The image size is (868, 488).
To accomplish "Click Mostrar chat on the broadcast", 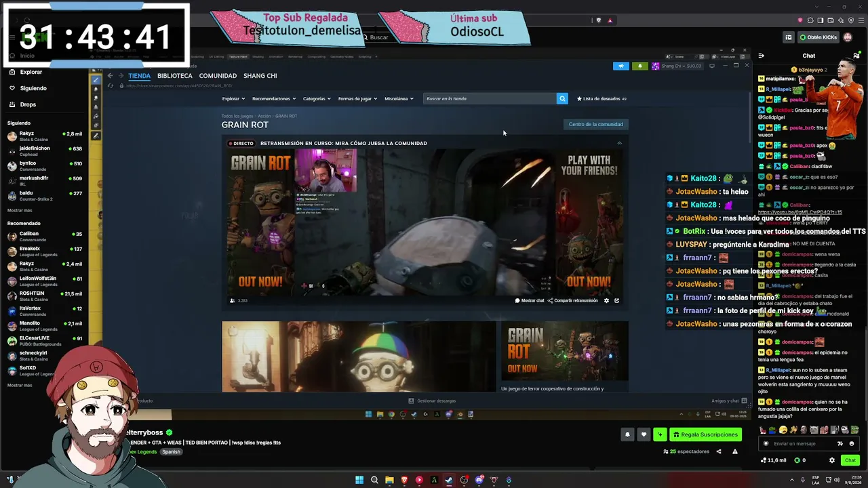I will click(x=530, y=300).
